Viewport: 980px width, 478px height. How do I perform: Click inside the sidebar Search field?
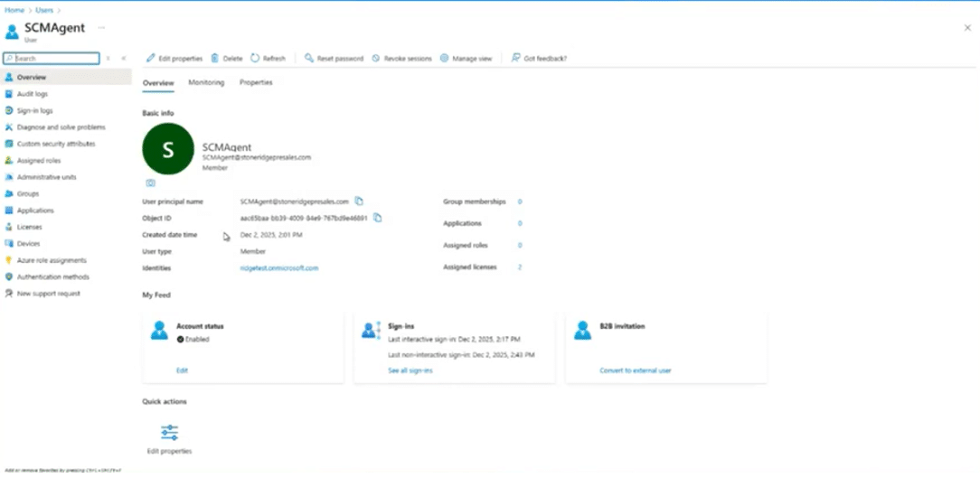[x=52, y=58]
